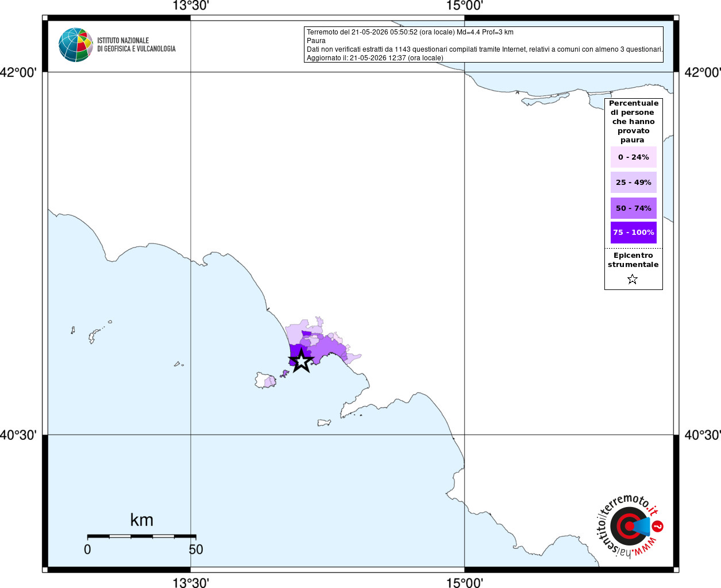Viewport: 721px width, 588px height.
Task: Click the INGV globe logo
Action: coord(76,45)
